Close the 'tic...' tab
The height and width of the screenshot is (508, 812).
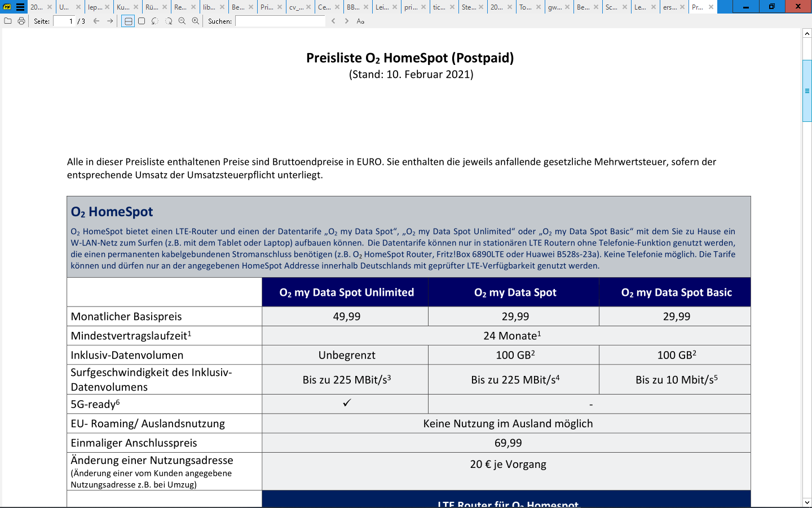(x=452, y=7)
